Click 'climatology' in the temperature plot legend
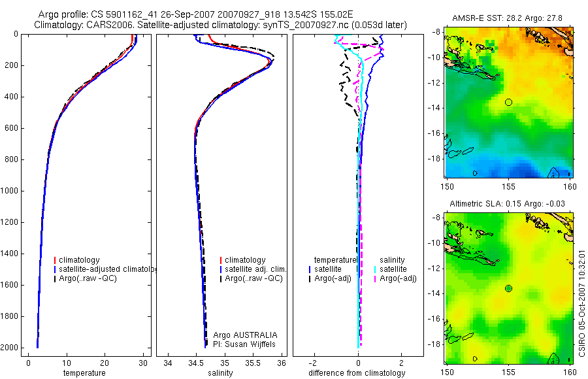This screenshot has width=588, height=379. click(x=79, y=260)
